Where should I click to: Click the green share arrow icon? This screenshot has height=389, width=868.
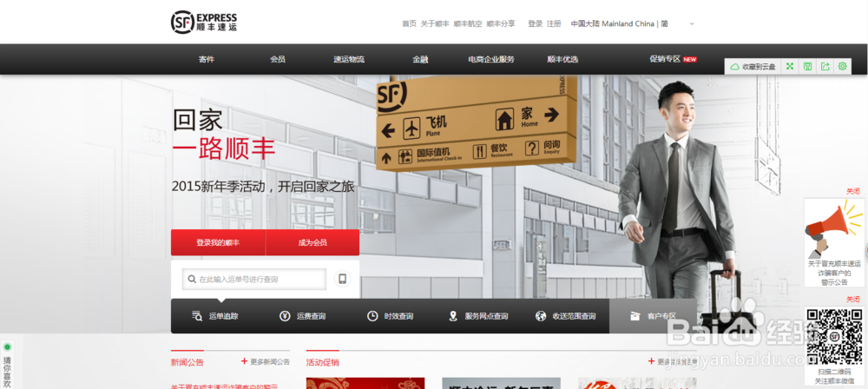825,67
